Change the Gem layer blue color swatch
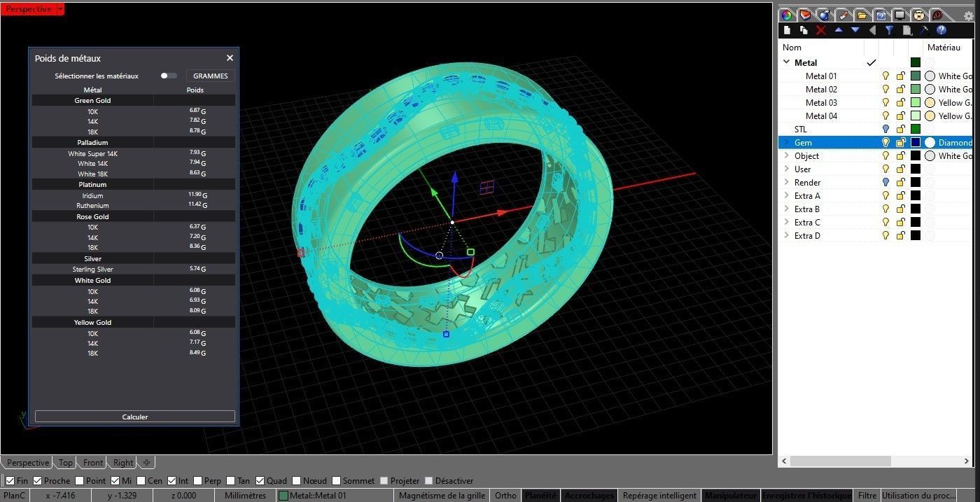 click(x=916, y=142)
